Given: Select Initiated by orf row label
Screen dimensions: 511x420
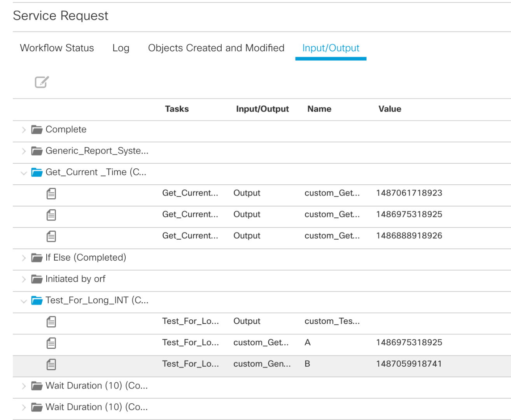Looking at the screenshot, I should point(75,279).
